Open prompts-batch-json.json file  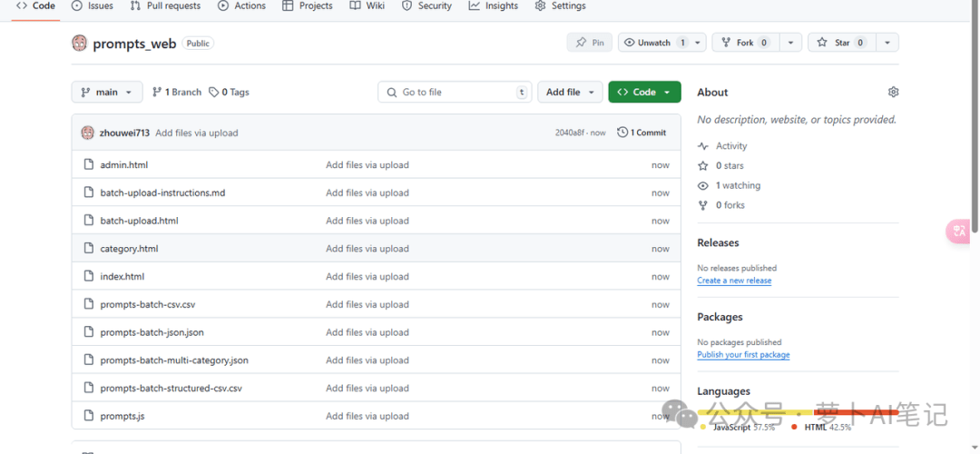click(152, 332)
